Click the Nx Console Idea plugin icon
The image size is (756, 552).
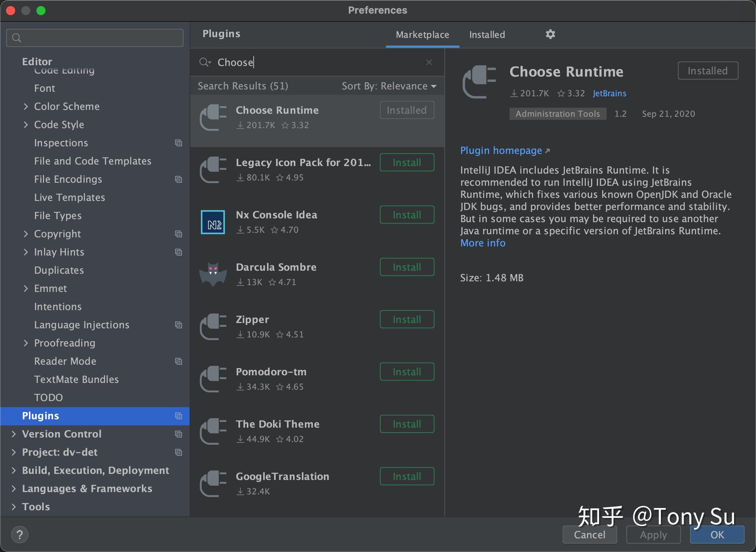pyautogui.click(x=213, y=222)
